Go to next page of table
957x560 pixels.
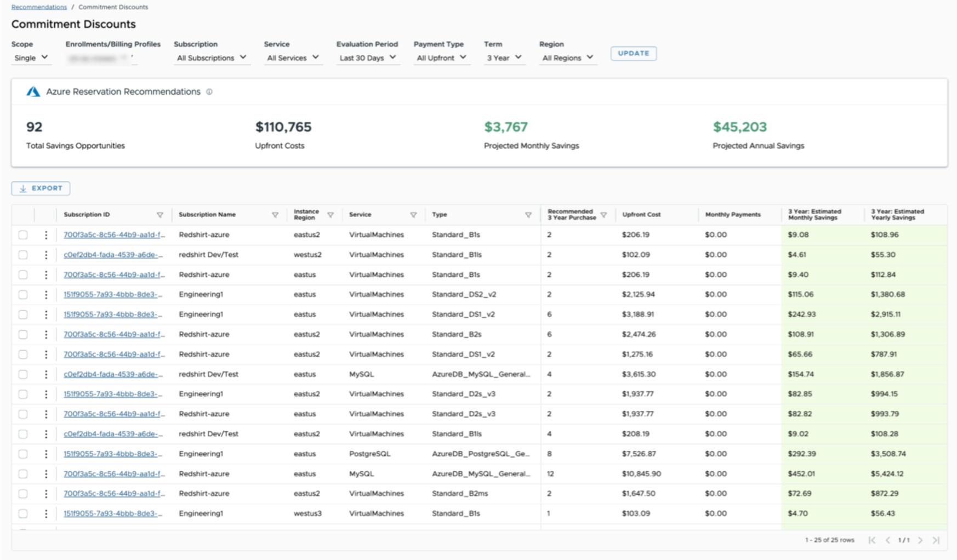[920, 540]
